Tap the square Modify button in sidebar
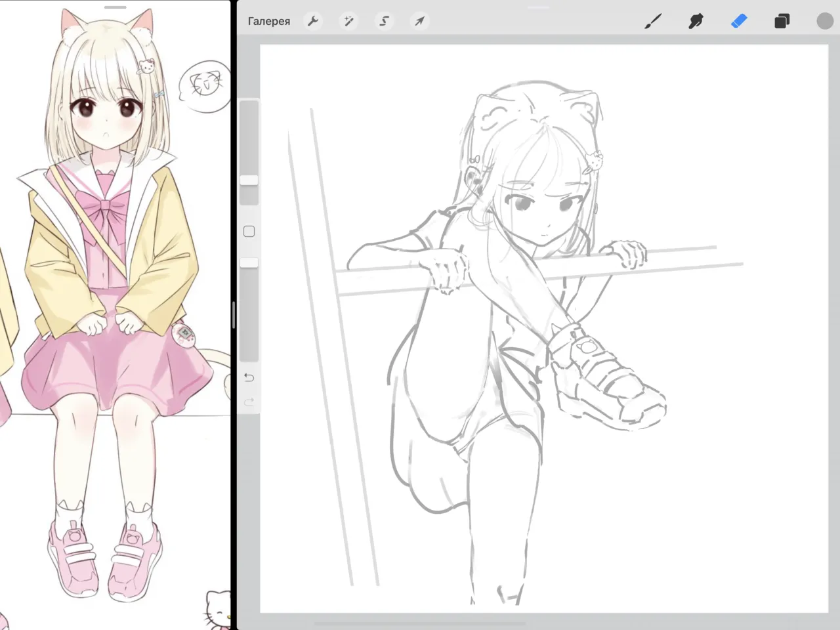The width and height of the screenshot is (840, 630). pyautogui.click(x=249, y=232)
